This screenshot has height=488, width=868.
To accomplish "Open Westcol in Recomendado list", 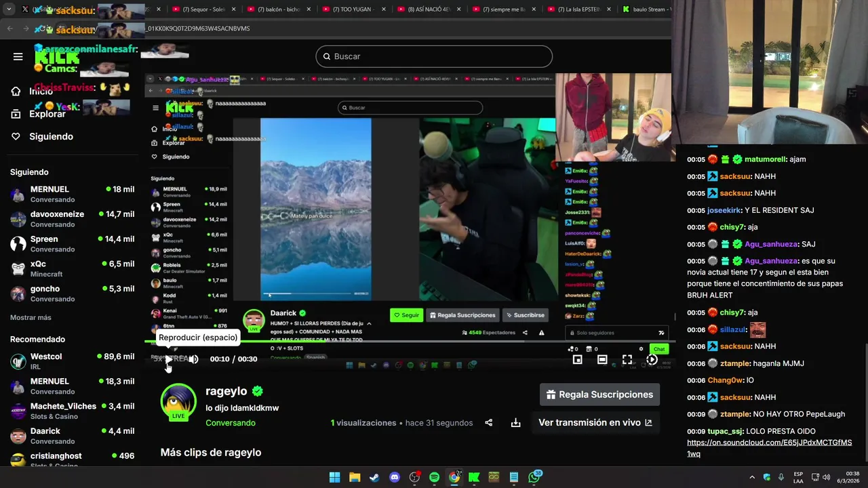I will (72, 361).
